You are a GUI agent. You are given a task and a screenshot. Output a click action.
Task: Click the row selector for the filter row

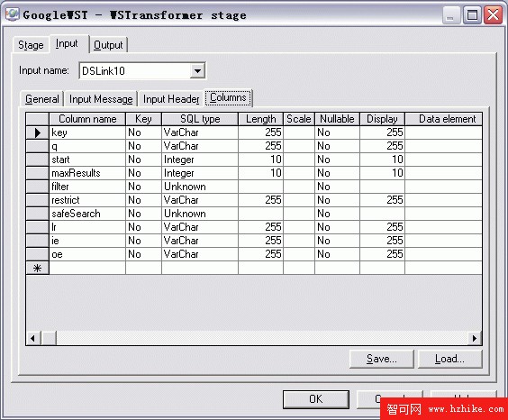pos(37,187)
